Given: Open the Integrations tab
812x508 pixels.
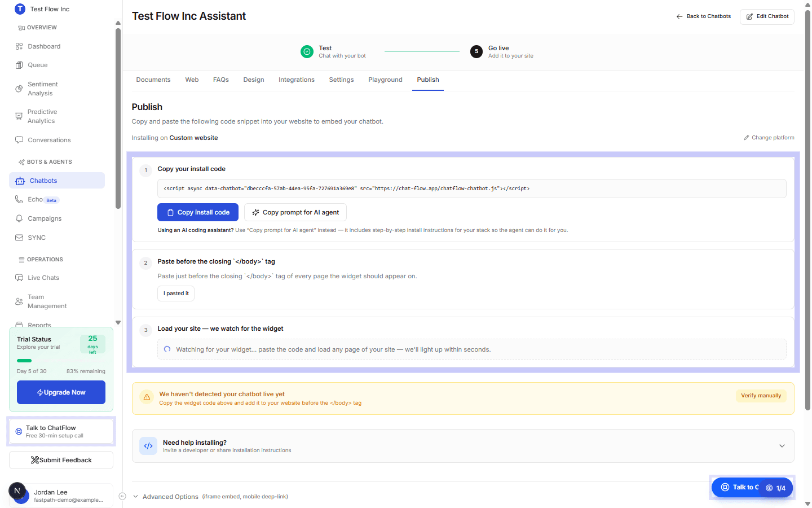Looking at the screenshot, I should point(297,80).
